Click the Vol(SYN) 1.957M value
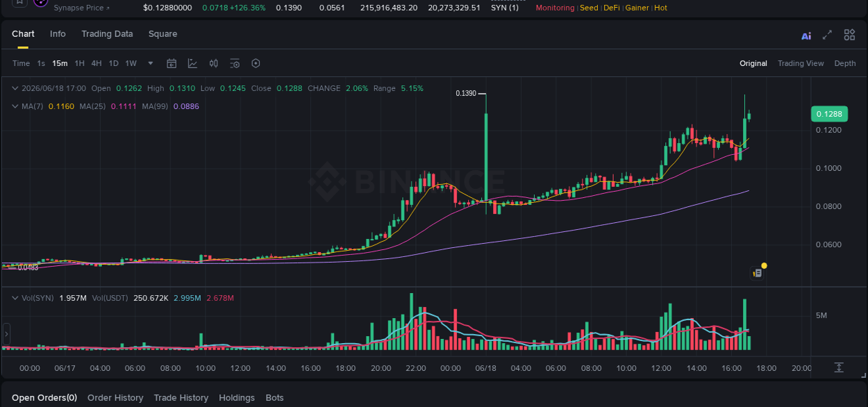This screenshot has width=868, height=407. coord(73,298)
